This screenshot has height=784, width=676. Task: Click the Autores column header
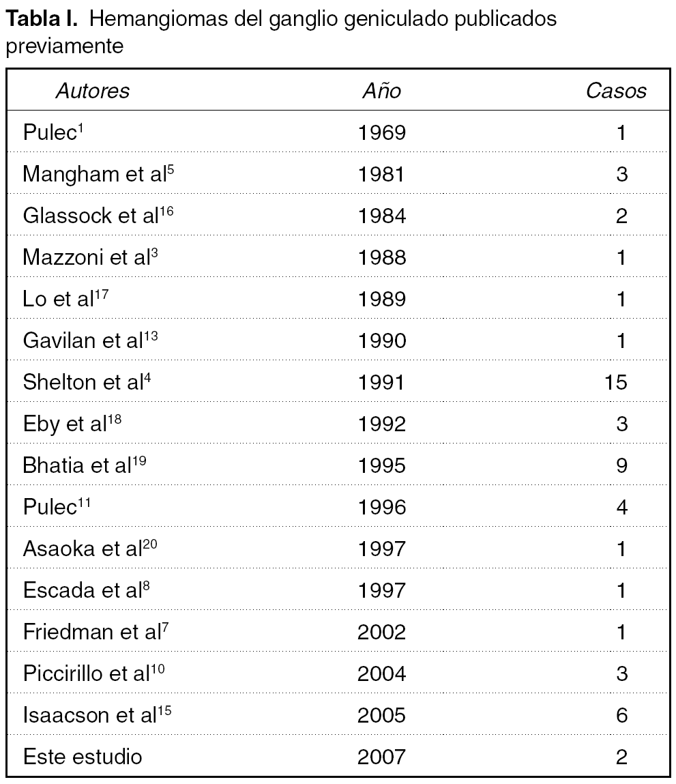coord(92,91)
